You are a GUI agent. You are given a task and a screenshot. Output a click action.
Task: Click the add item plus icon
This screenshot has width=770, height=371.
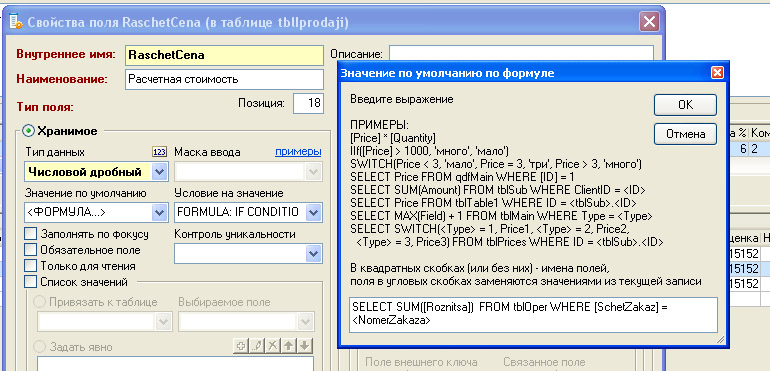point(241,346)
